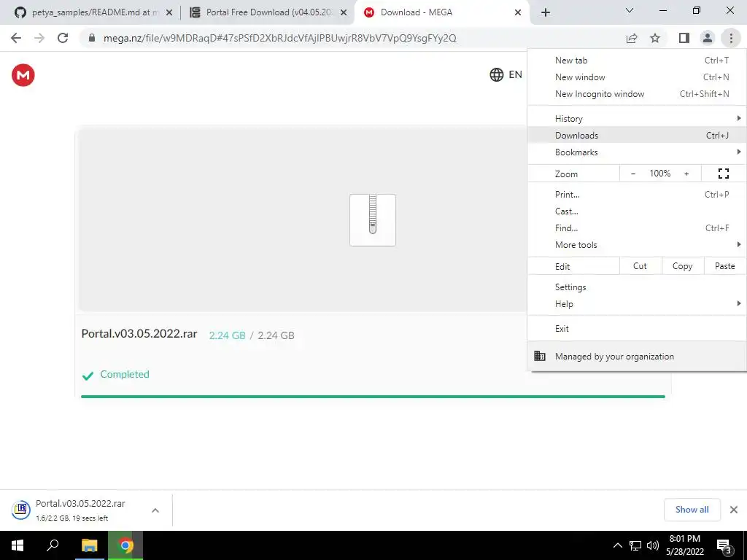Click Managed by your organization
The width and height of the screenshot is (747, 560).
click(637, 356)
